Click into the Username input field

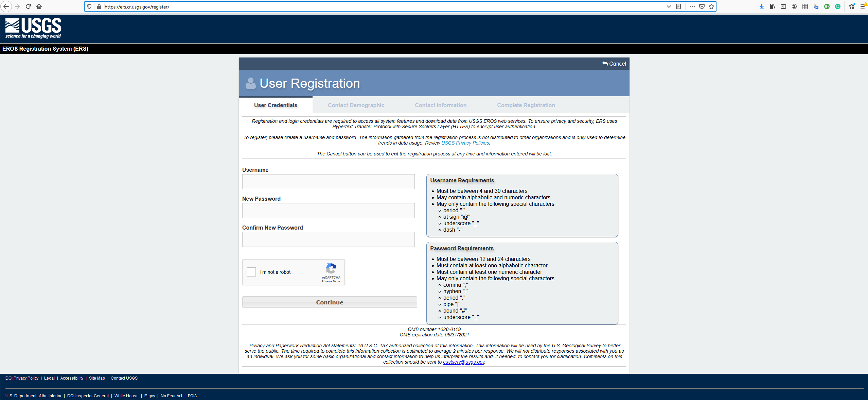(328, 182)
